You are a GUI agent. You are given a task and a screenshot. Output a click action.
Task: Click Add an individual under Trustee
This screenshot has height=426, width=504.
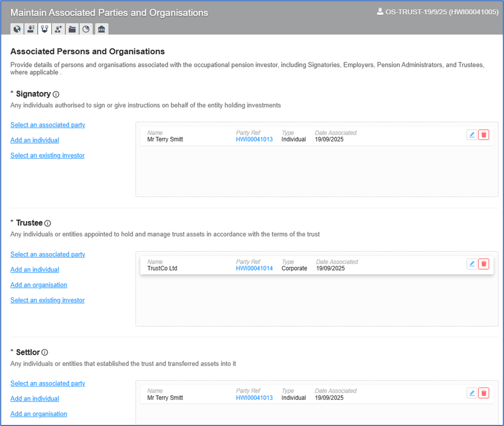point(35,270)
